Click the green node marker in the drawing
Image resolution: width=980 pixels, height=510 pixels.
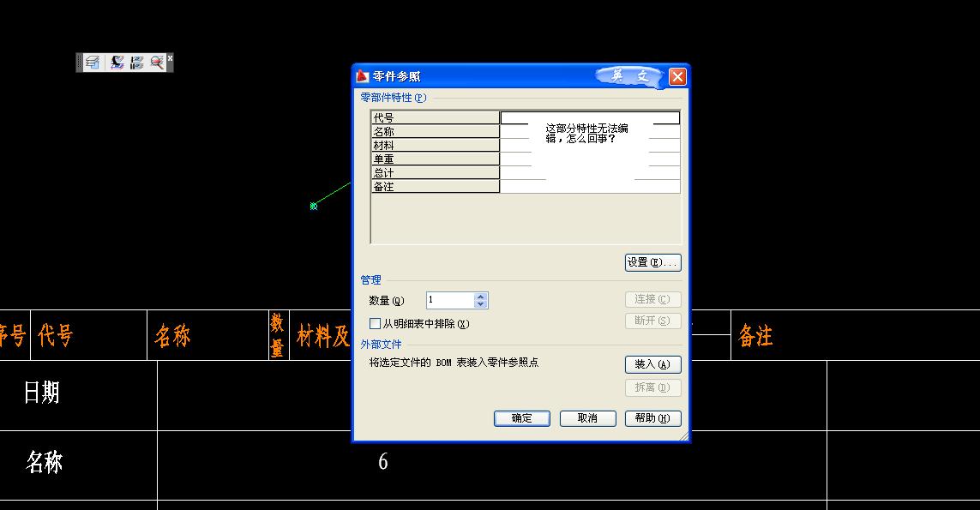pyautogui.click(x=314, y=206)
